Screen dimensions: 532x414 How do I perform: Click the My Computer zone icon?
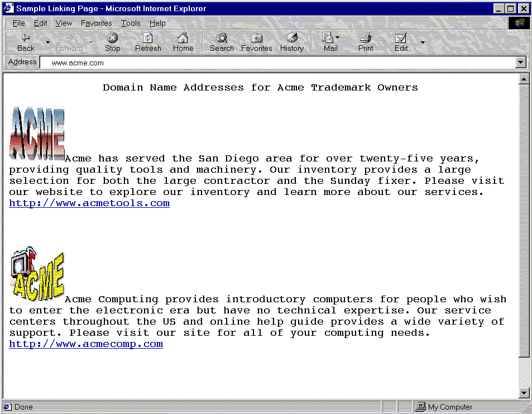(x=421, y=407)
